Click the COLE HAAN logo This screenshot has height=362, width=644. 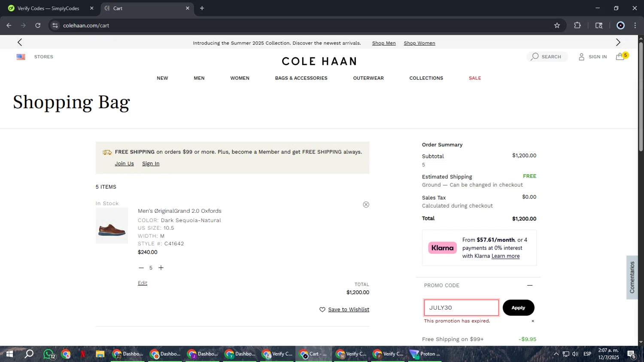click(x=319, y=61)
